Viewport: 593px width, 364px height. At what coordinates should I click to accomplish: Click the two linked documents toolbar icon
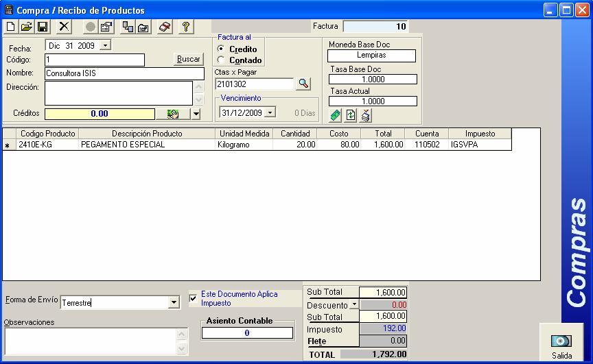(128, 27)
